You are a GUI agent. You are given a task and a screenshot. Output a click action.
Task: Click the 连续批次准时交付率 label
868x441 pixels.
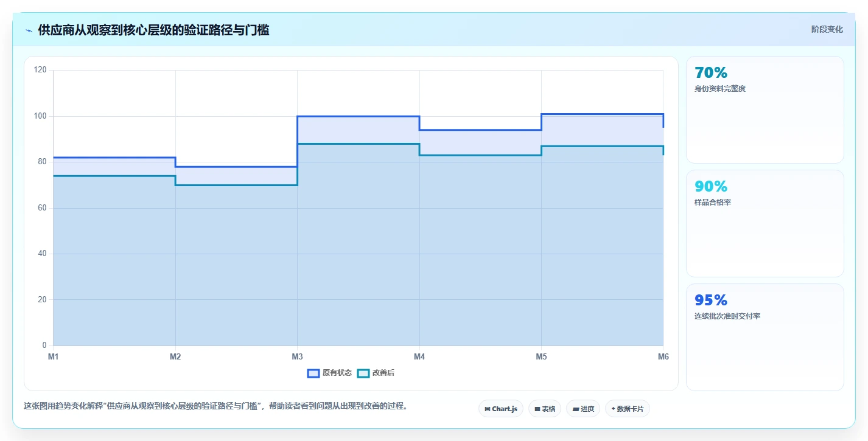(727, 316)
